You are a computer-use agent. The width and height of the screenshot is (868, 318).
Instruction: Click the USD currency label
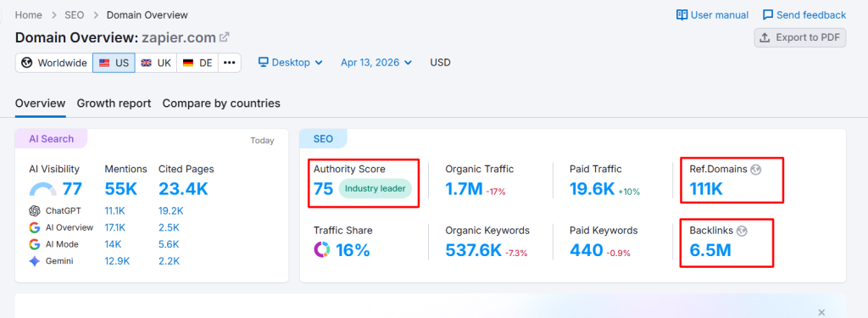[440, 63]
